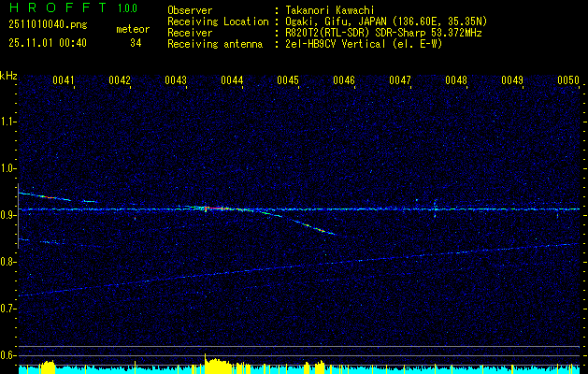Click the kHz axis unit label
This screenshot has width=588, height=374.
coord(8,76)
